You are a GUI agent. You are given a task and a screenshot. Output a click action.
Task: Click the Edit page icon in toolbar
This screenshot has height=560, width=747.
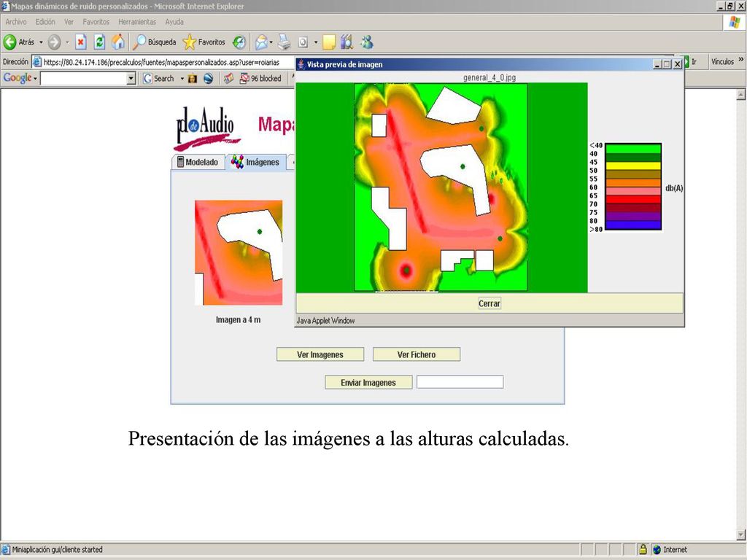click(303, 42)
